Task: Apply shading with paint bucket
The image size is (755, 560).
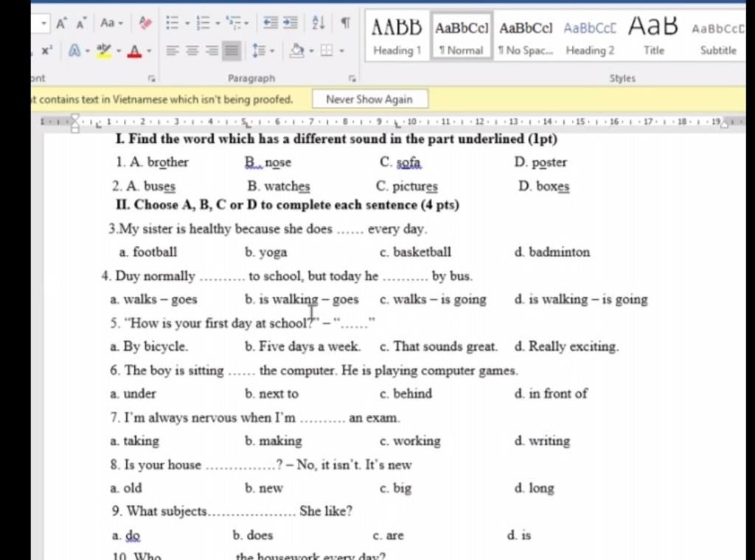Action: tap(297, 50)
